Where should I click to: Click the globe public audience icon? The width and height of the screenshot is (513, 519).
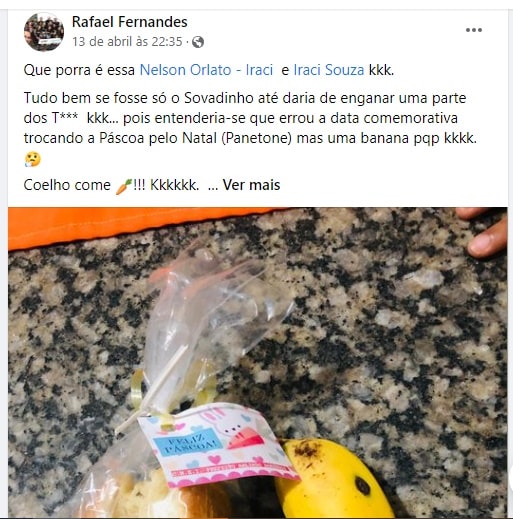point(198,42)
